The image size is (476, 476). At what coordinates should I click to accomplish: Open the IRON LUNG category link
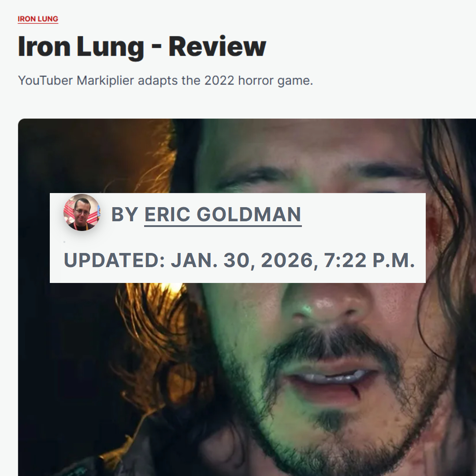coord(37,19)
